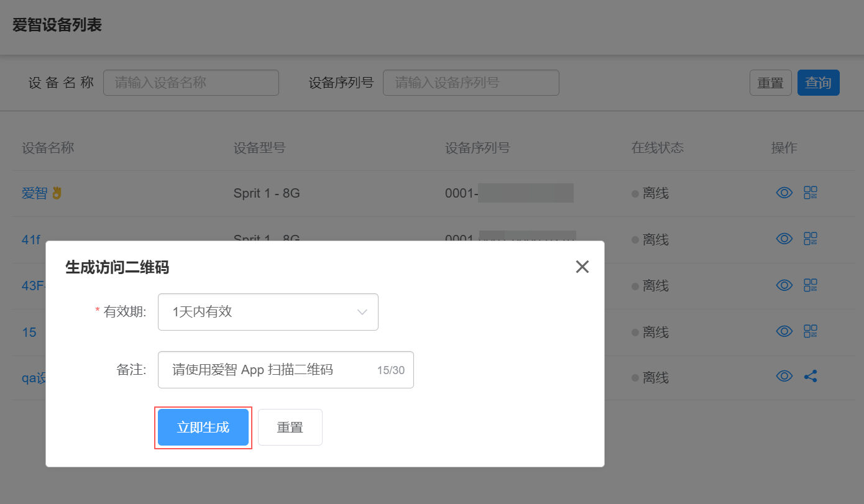
Task: Toggle the eye icon on the 43F row
Action: (x=784, y=285)
